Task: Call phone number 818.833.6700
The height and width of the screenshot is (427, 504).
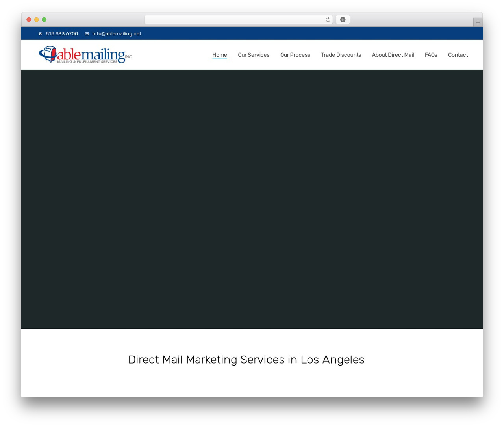Action: click(x=62, y=34)
